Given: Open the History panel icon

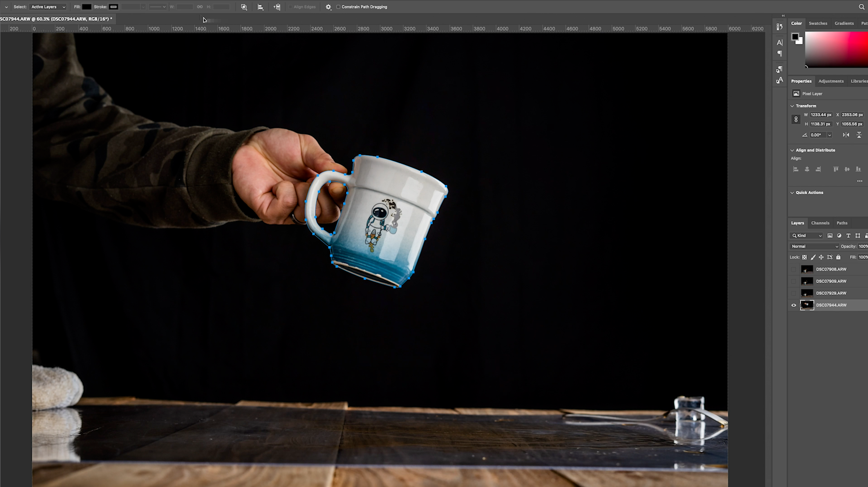Looking at the screenshot, I should [x=779, y=27].
